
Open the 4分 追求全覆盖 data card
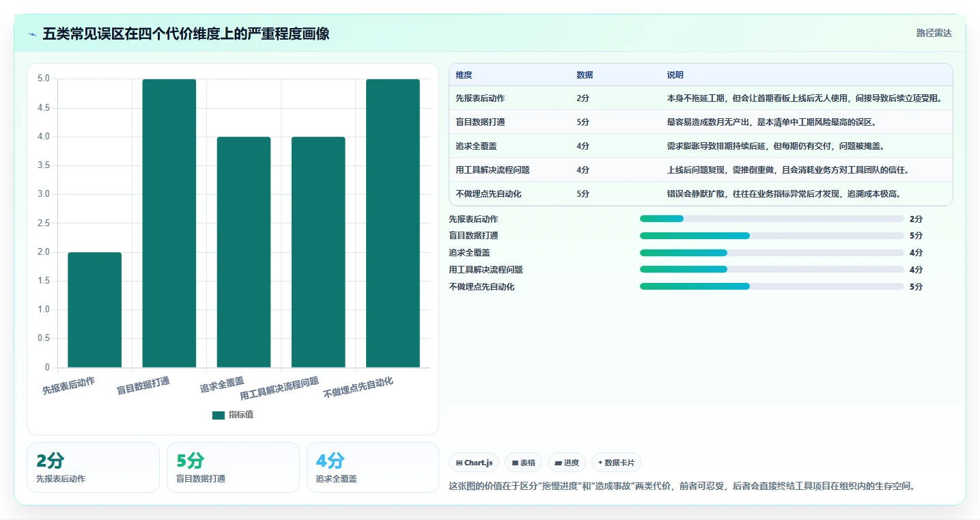tap(373, 467)
